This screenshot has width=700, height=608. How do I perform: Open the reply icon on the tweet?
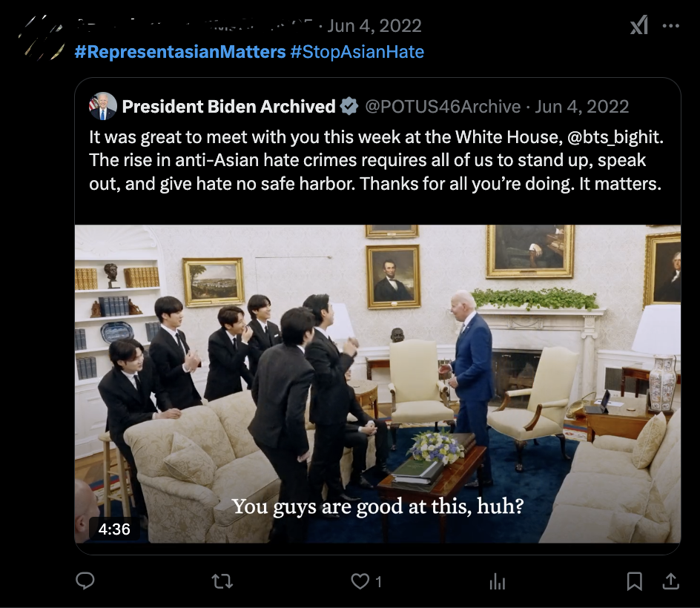85,581
